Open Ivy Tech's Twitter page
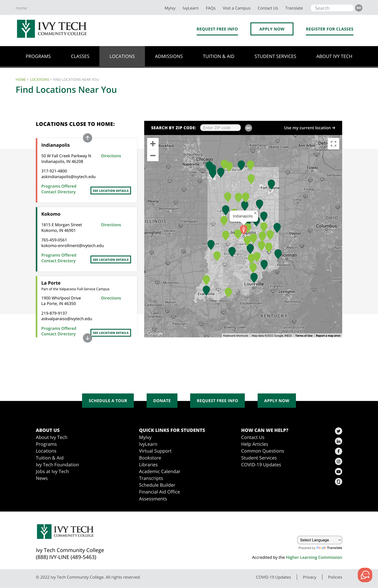This screenshot has width=378, height=588. [338, 431]
